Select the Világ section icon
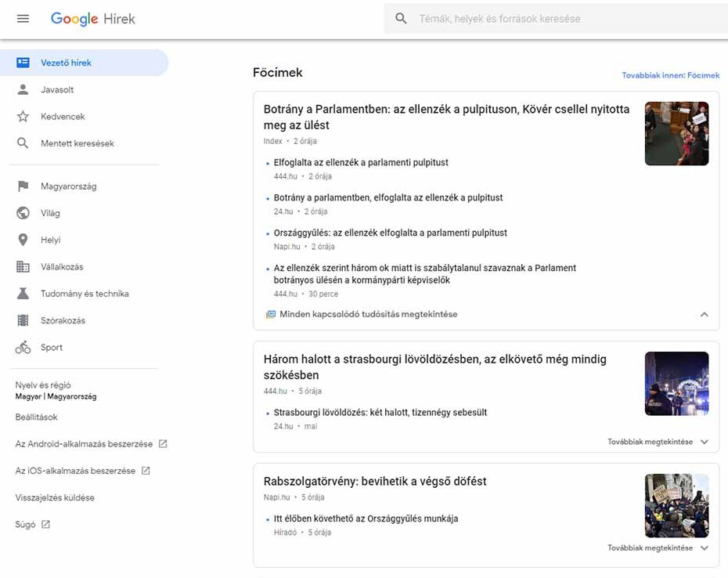728x578 pixels. tap(23, 212)
